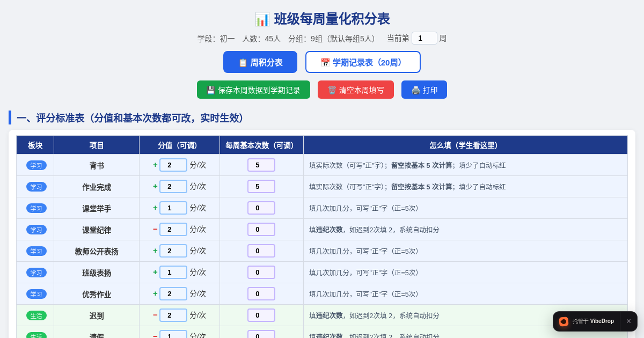Edit the 作业完成 score value field

point(173,186)
